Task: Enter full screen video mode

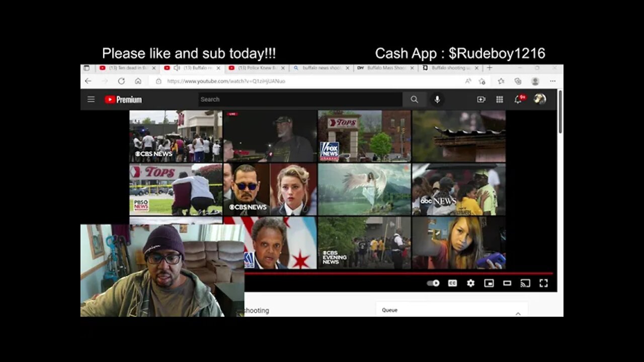Action: coord(543,283)
